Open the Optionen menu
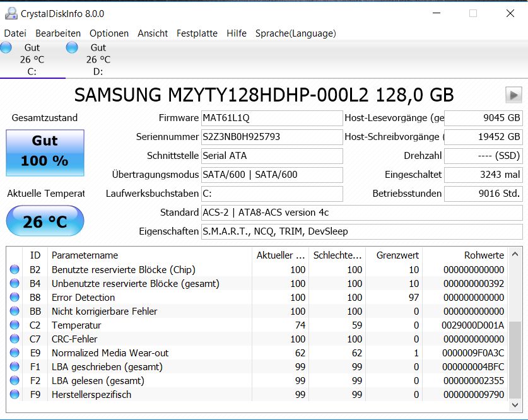528x420 pixels. pos(109,33)
